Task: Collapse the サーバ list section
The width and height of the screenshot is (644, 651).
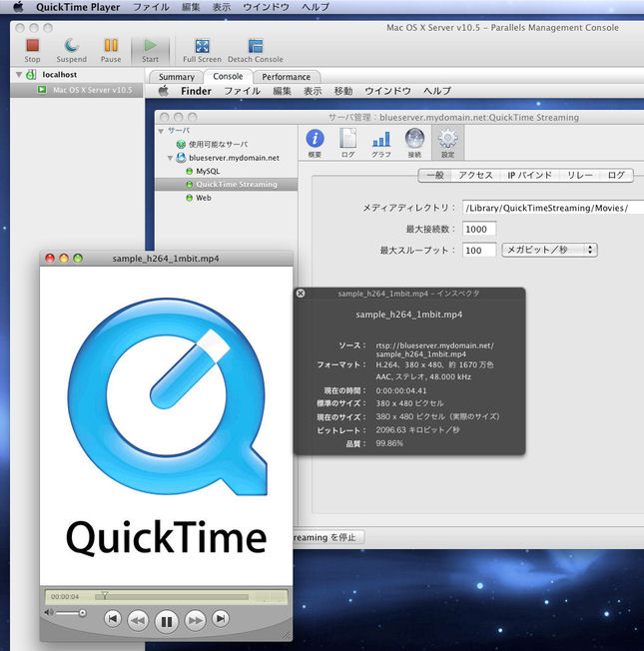Action: tap(161, 131)
